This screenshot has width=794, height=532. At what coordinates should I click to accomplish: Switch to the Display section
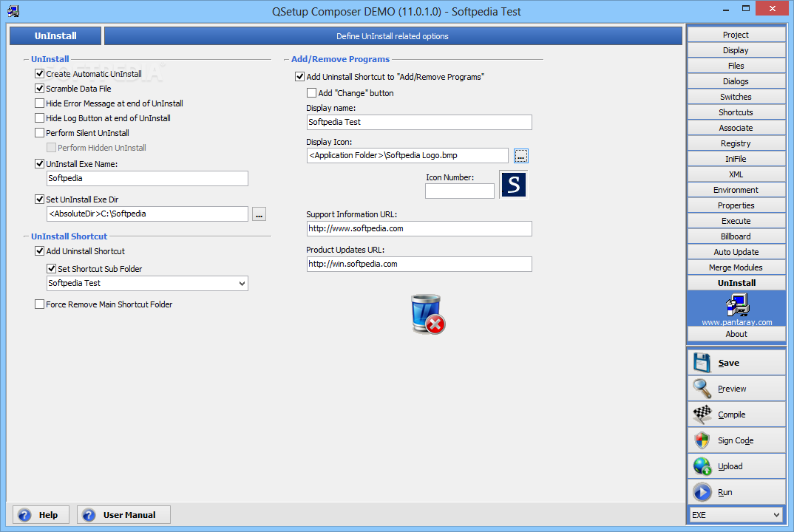pyautogui.click(x=736, y=50)
